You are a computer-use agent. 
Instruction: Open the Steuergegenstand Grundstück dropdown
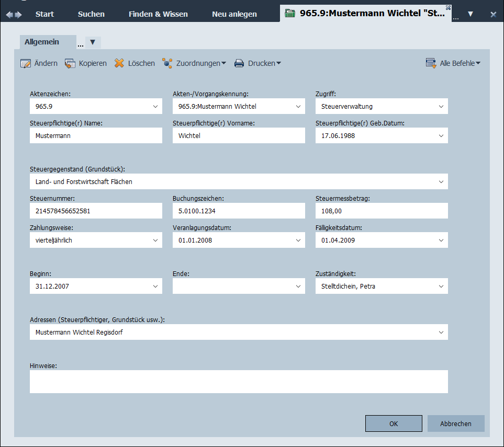point(441,182)
